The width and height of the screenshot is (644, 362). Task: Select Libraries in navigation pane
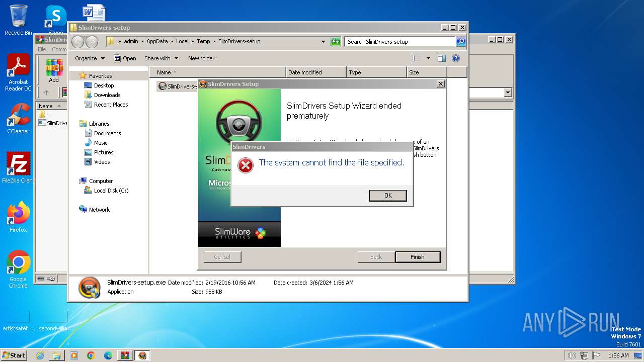[x=99, y=124]
